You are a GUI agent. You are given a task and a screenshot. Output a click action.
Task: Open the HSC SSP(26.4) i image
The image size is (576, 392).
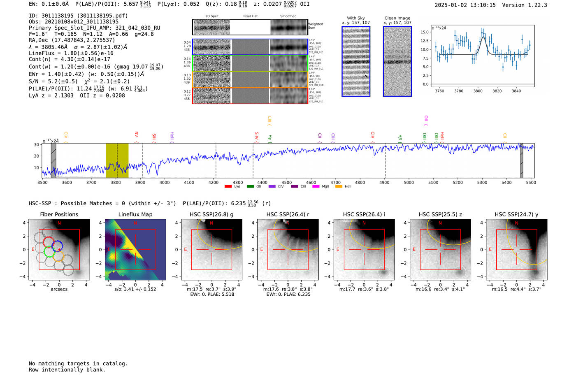point(364,249)
